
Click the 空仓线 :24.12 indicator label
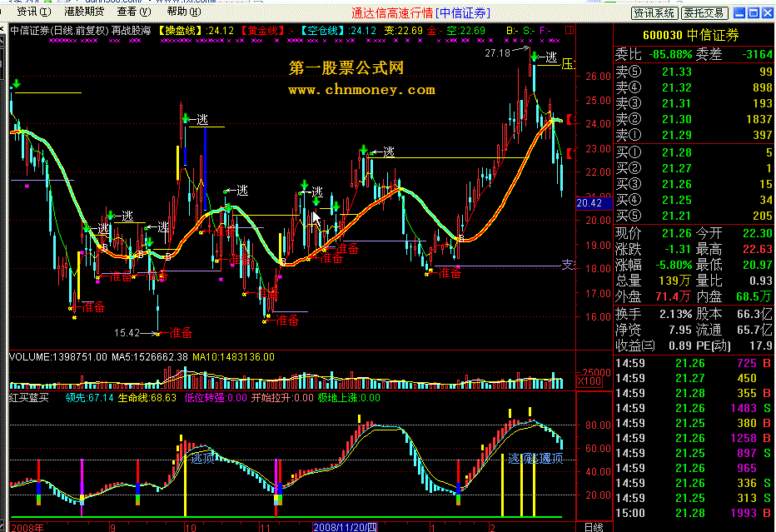point(338,31)
